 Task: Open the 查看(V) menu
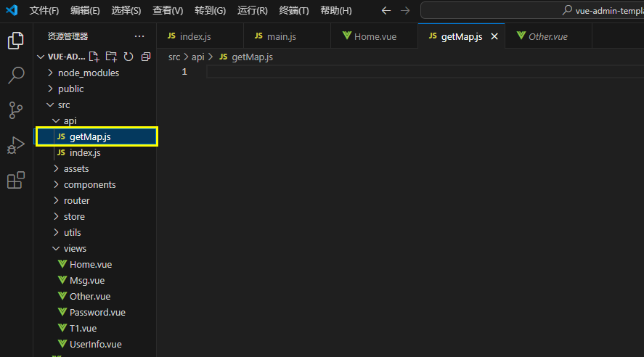pyautogui.click(x=168, y=11)
